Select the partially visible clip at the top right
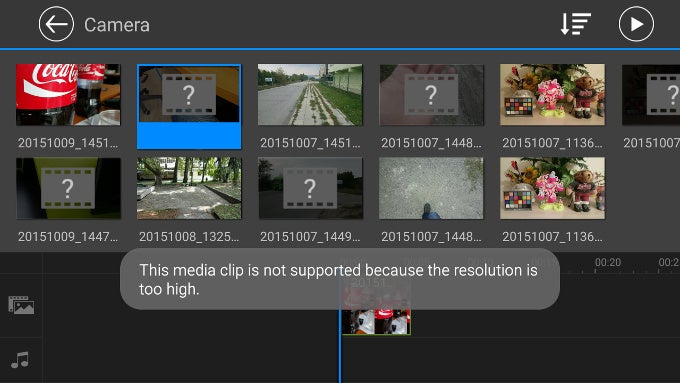Image resolution: width=680 pixels, height=383 pixels. 651,95
